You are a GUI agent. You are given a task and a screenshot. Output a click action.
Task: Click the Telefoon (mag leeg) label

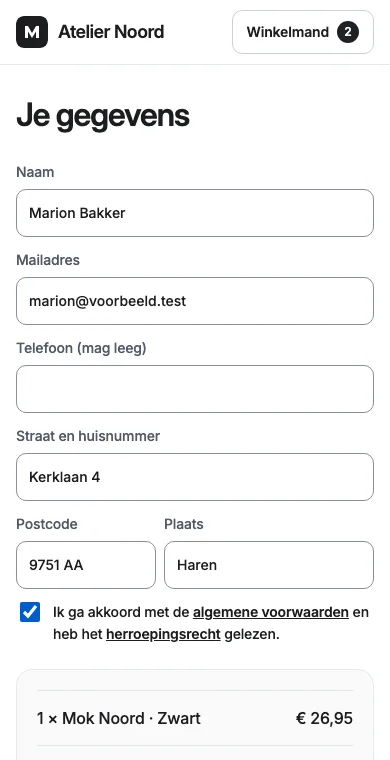[x=81, y=348]
